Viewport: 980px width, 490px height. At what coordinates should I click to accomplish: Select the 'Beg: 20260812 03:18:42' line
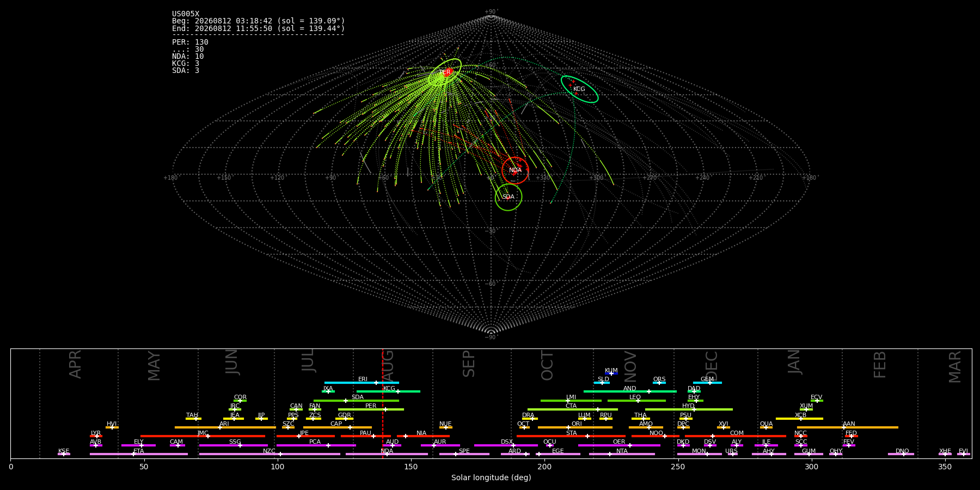[x=259, y=21]
